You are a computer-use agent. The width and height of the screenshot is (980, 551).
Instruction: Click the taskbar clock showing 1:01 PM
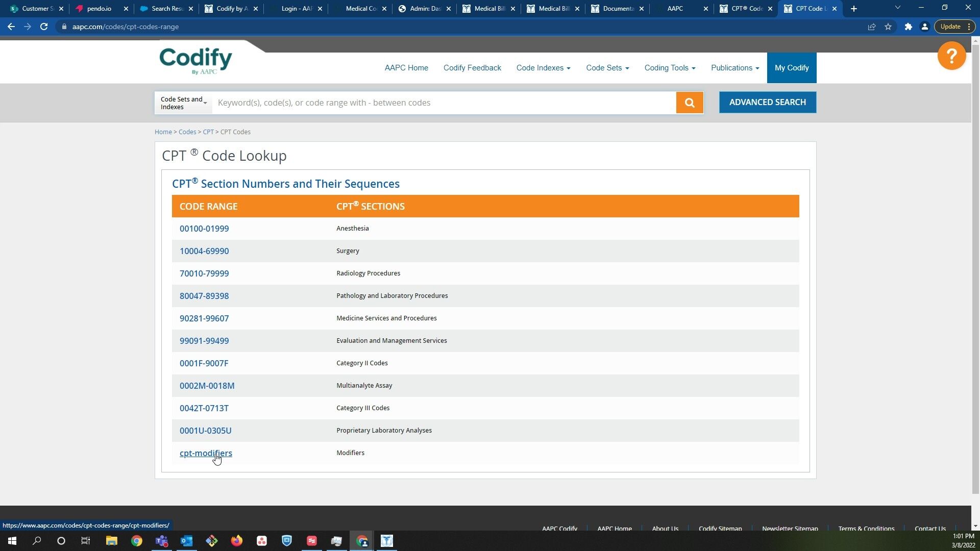[963, 536]
